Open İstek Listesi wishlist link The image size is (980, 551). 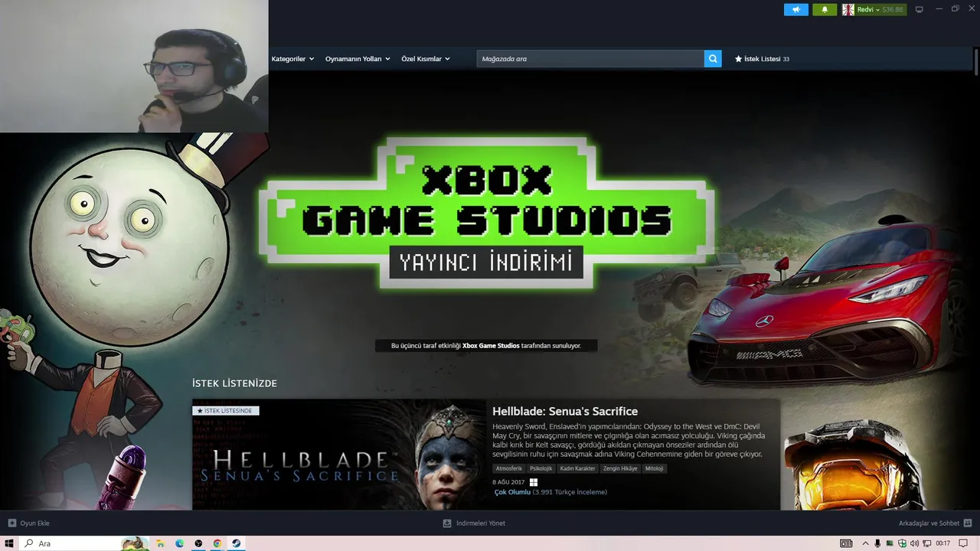762,59
